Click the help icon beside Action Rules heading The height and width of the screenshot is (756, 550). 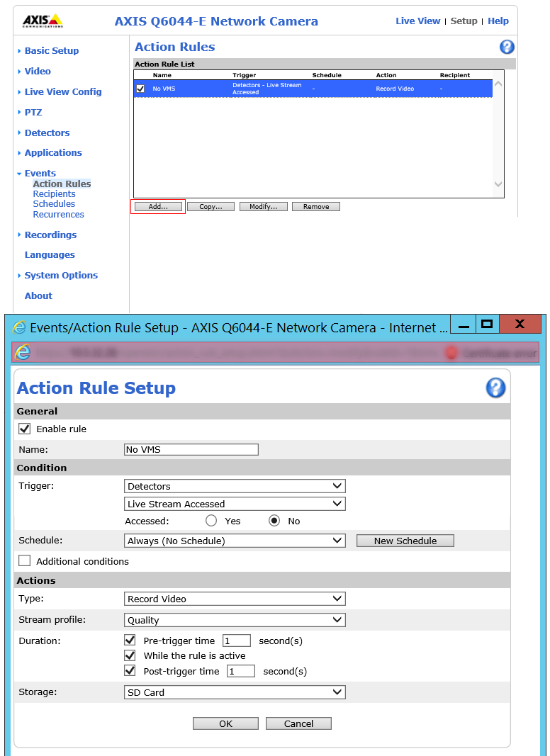[x=507, y=47]
